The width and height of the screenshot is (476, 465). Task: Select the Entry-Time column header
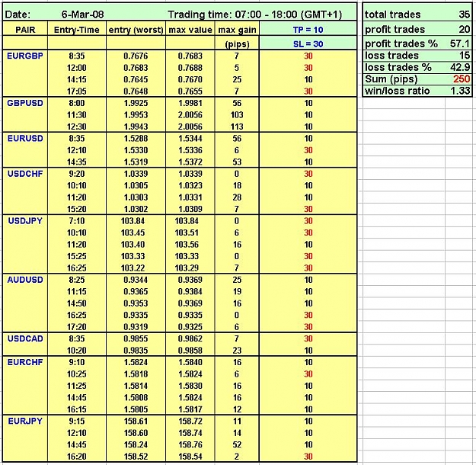click(76, 30)
